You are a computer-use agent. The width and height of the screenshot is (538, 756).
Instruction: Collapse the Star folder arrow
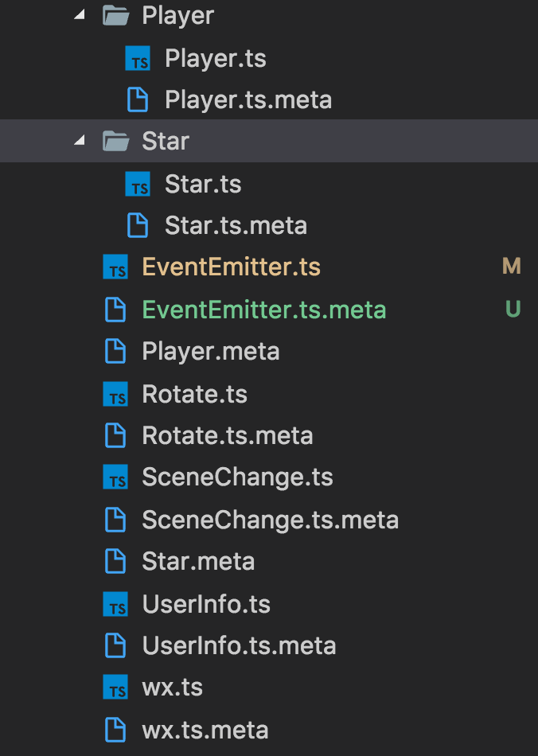pyautogui.click(x=79, y=142)
